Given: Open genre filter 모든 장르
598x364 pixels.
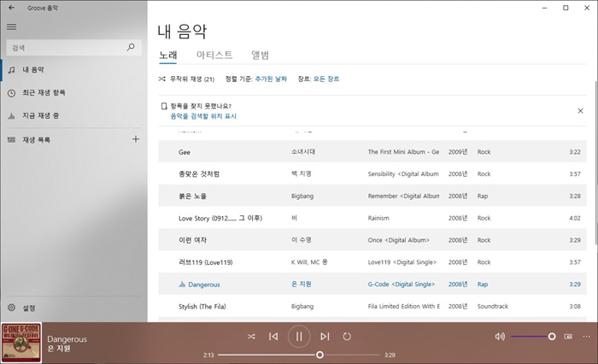Looking at the screenshot, I should click(326, 79).
